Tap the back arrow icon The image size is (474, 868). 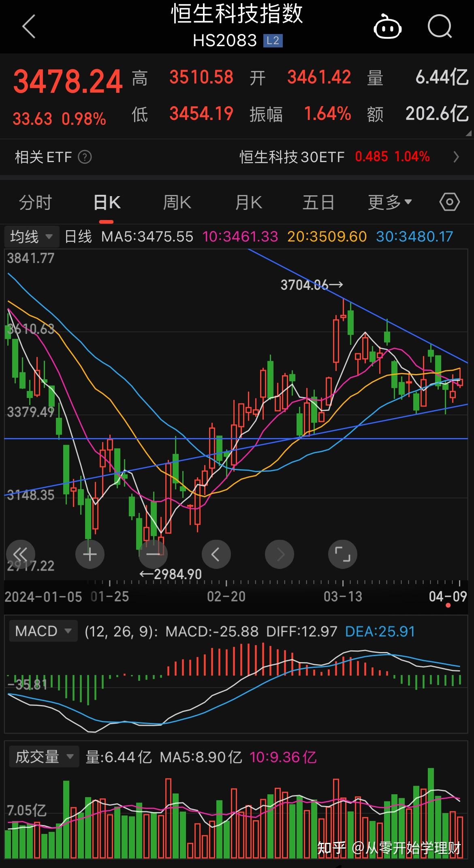[29, 27]
